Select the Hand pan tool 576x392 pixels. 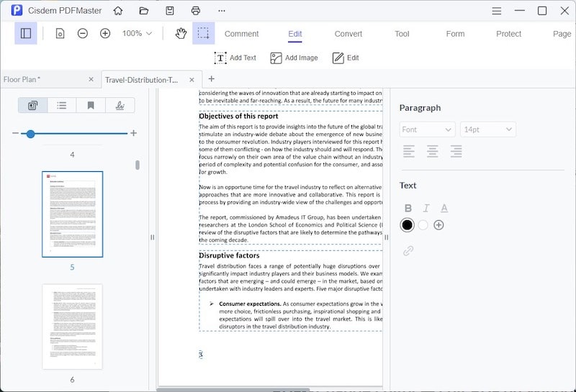[181, 33]
